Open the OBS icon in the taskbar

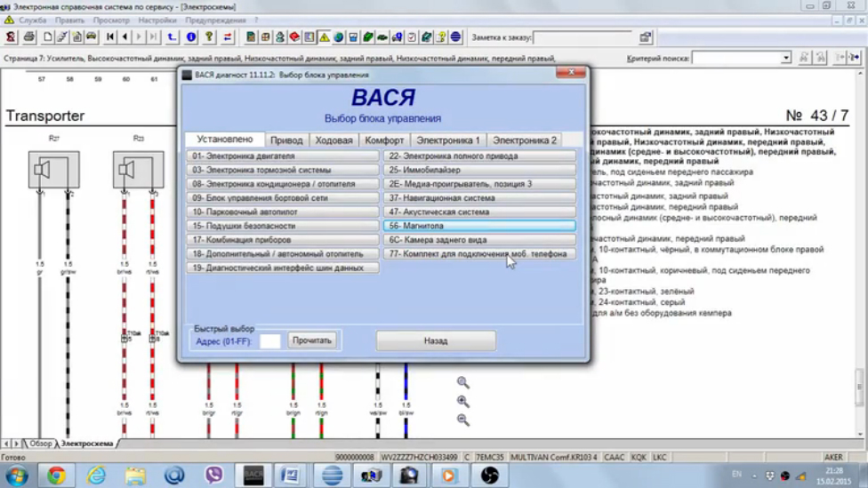click(x=489, y=476)
